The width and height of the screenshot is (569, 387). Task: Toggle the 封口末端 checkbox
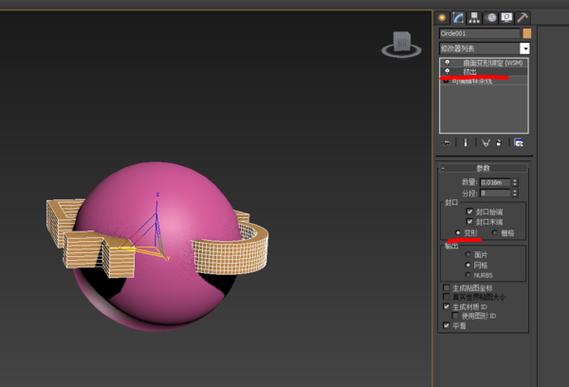pos(470,221)
